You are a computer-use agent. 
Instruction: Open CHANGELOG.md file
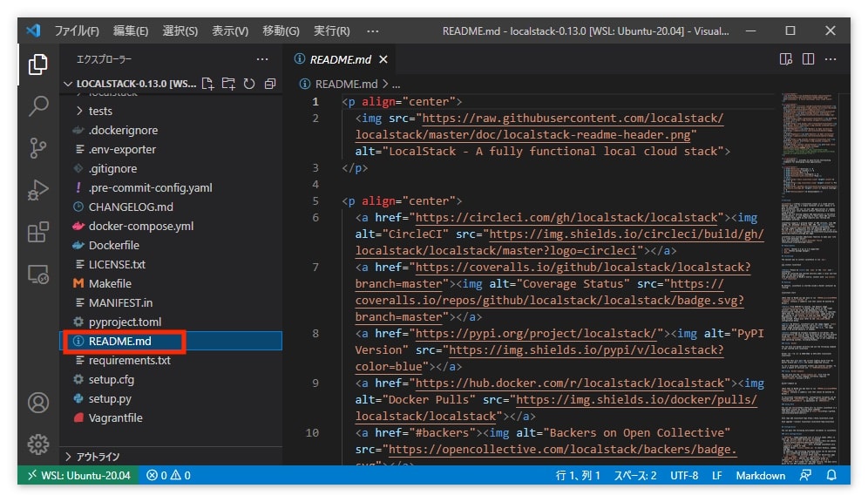tap(171, 207)
